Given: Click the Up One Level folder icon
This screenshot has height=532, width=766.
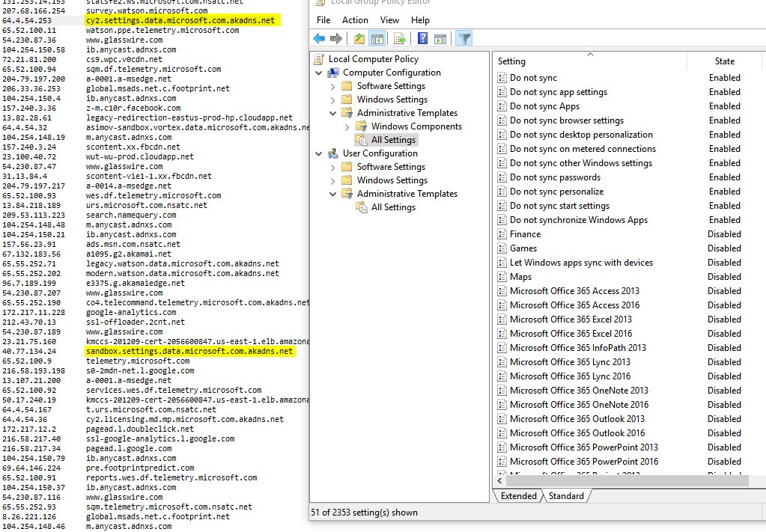Looking at the screenshot, I should pyautogui.click(x=359, y=38).
